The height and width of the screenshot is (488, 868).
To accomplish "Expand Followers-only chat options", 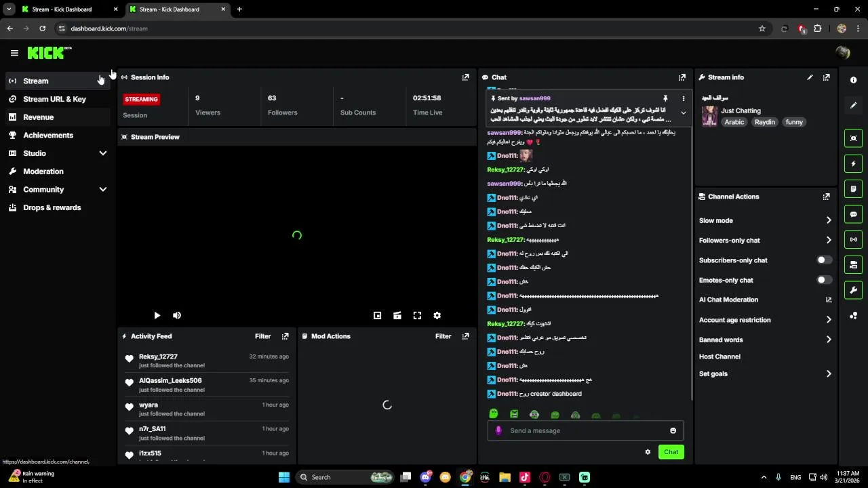I will (x=829, y=240).
